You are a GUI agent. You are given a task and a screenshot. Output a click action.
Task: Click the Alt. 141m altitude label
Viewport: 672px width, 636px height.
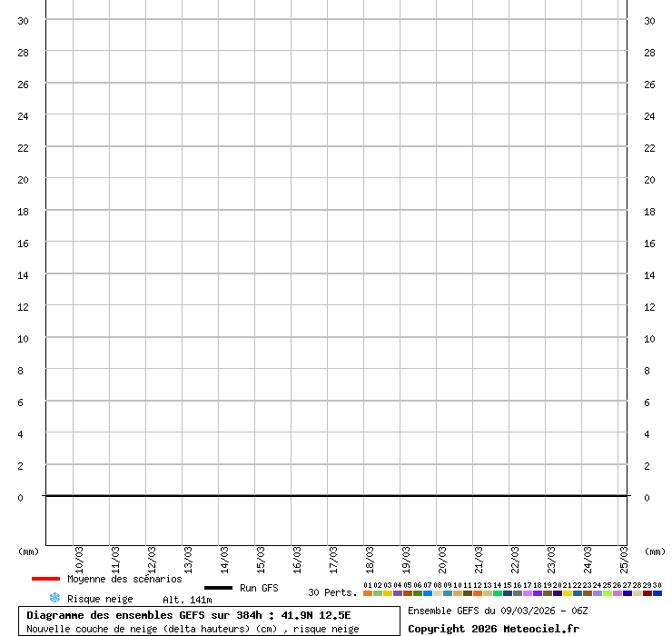coord(187,600)
